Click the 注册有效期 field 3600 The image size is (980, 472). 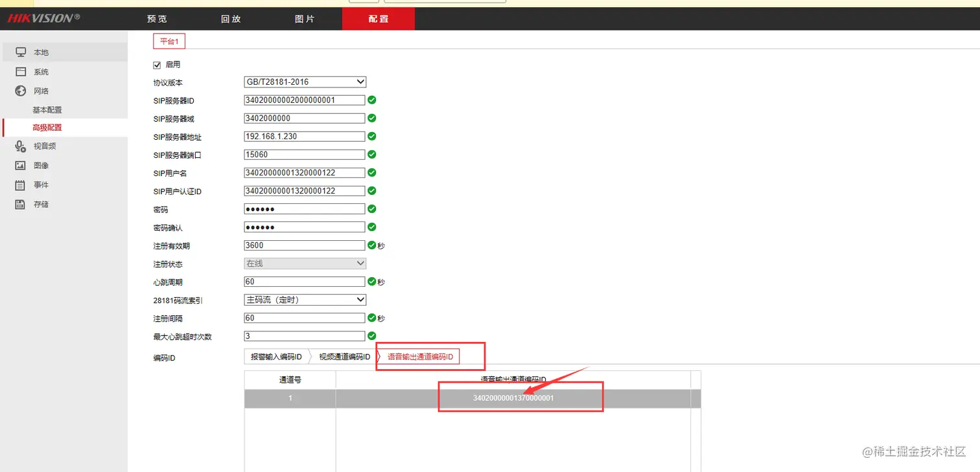pos(305,245)
